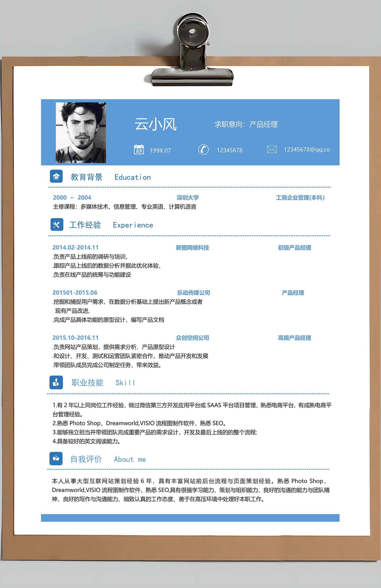Click the Experience tools icon

click(57, 225)
